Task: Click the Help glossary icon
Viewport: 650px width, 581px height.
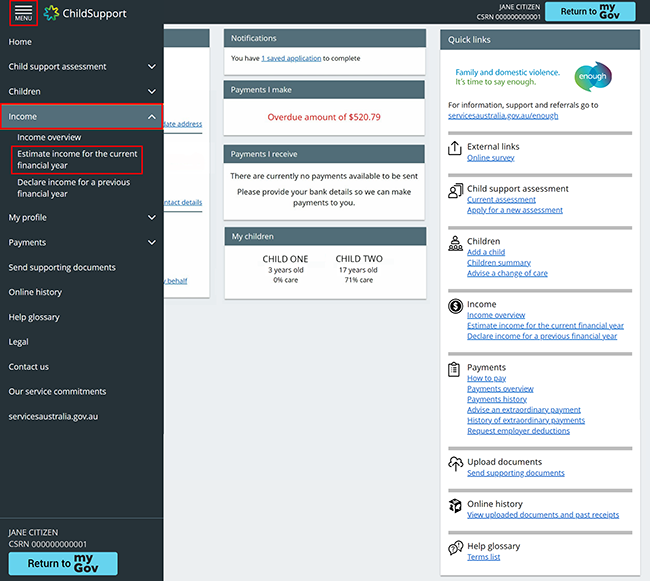Action: tap(456, 548)
